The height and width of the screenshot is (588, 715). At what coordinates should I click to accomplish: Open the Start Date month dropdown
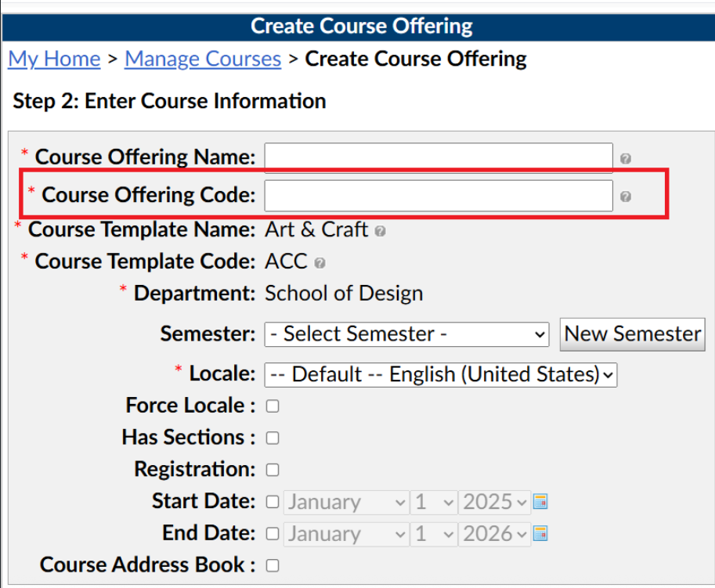347,503
